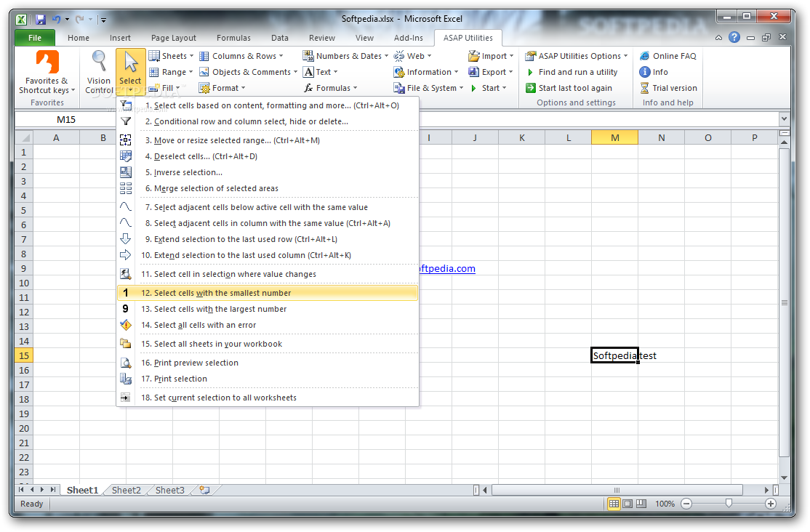
Task: Click the softpedia.com hyperlink in the sheet
Action: click(447, 269)
